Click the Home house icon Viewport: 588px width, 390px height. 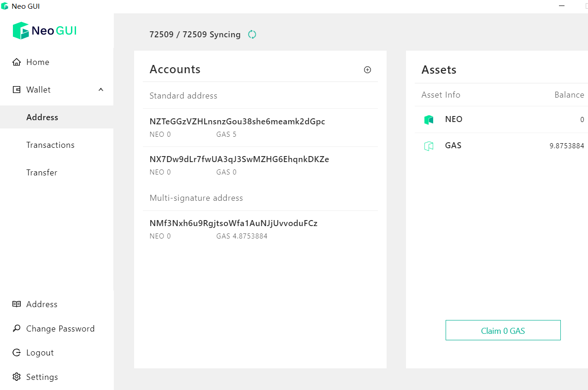tap(17, 62)
